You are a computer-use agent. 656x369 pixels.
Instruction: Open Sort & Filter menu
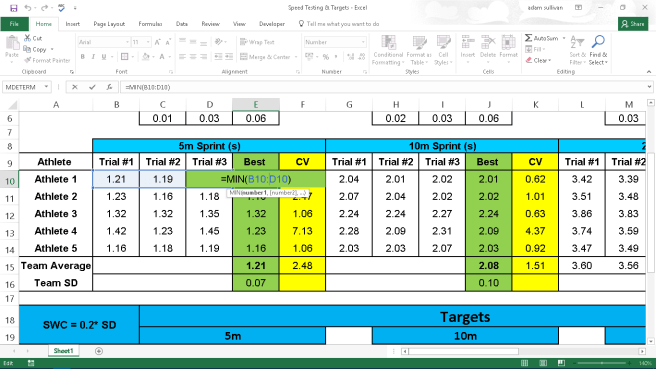577,51
